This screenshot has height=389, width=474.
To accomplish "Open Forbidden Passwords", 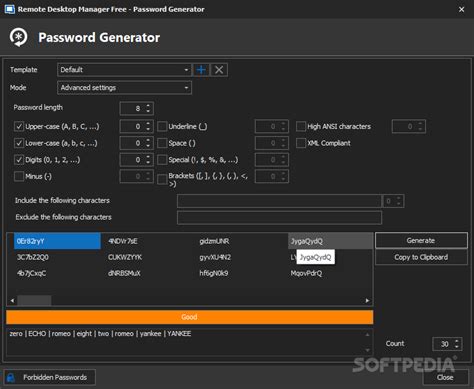I will pos(49,378).
